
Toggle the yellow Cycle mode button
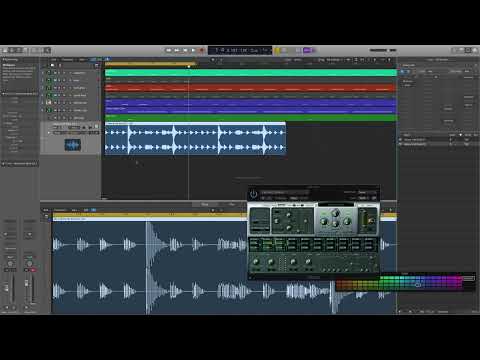click(x=277, y=50)
